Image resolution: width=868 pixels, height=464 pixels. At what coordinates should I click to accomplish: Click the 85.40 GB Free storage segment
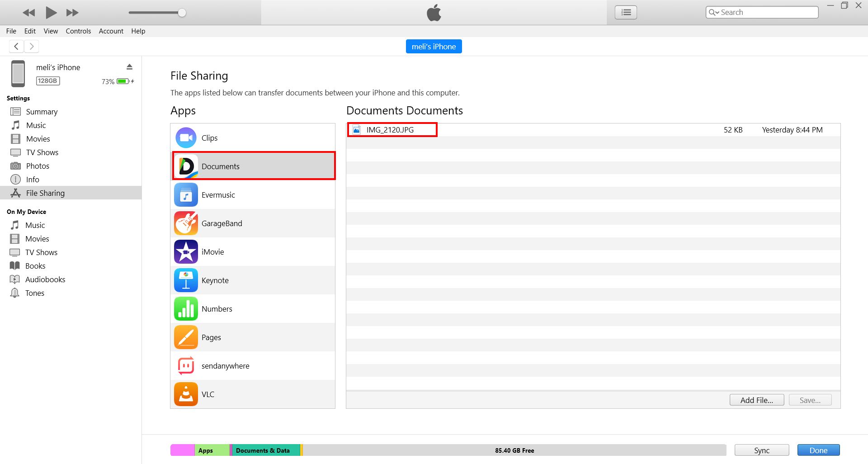514,450
